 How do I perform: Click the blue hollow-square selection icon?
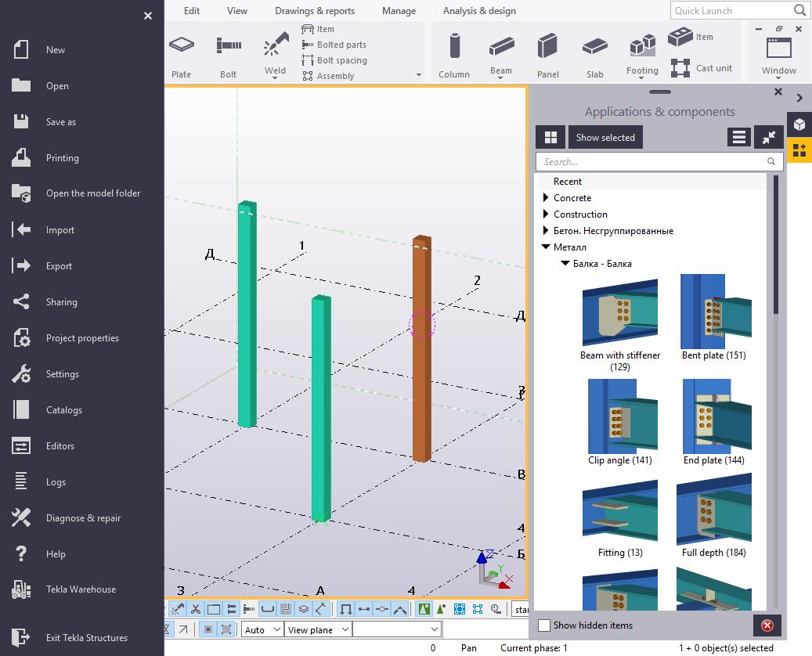[x=478, y=609]
